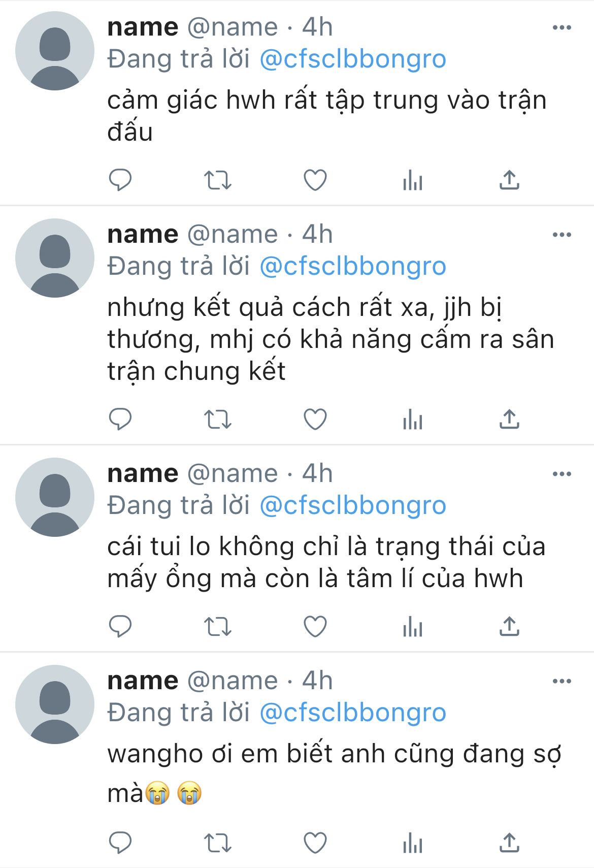Like the tweet about jjh bị thương
Screen dimensions: 594x868
click(315, 420)
